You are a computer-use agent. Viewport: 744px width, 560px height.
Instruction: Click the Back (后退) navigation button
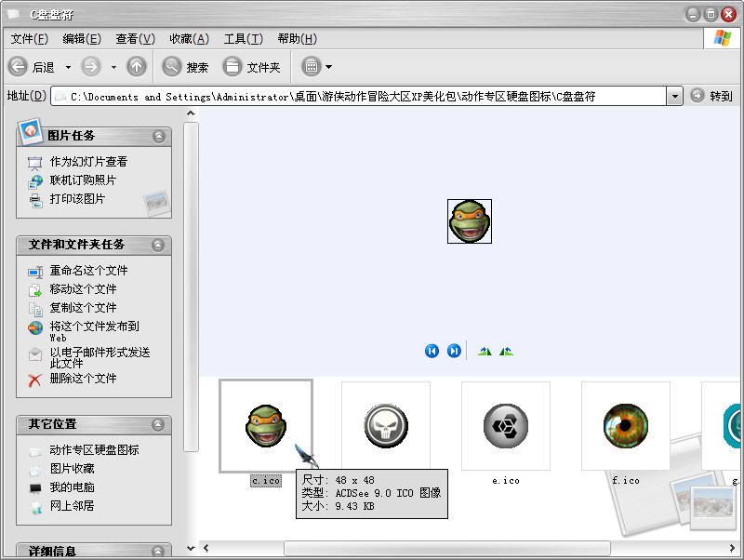coord(32,67)
